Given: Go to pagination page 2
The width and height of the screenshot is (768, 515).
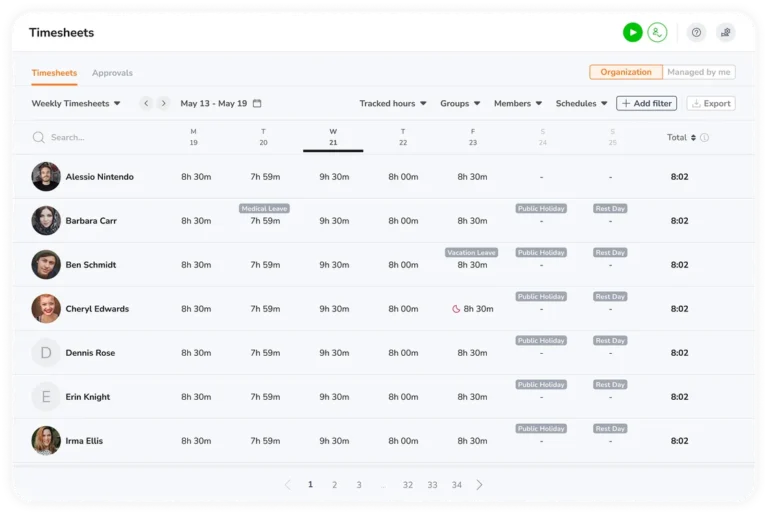Looking at the screenshot, I should (335, 485).
